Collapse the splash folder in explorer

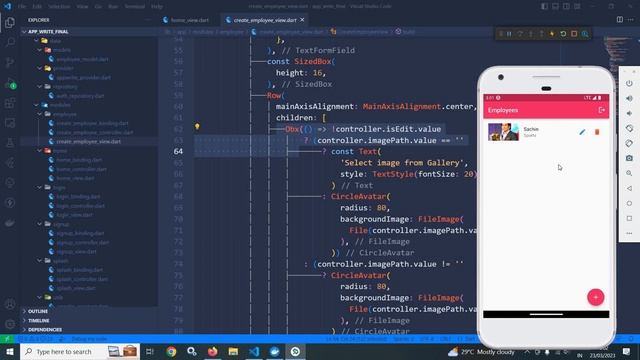[61, 260]
